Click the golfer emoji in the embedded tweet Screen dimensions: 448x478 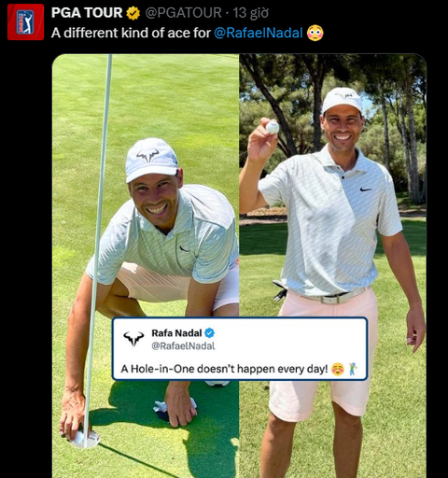pyautogui.click(x=352, y=369)
